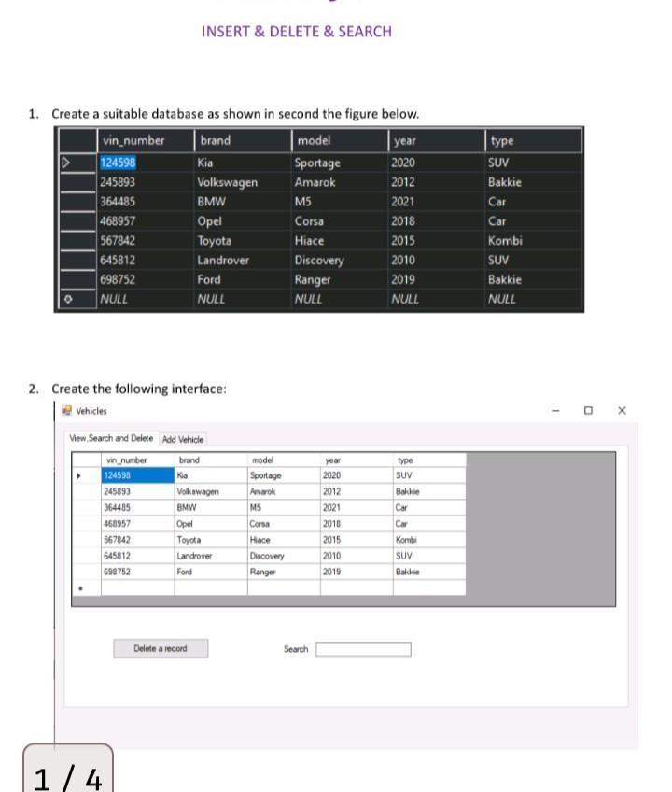Maximize the Vehicles window

[x=588, y=411]
